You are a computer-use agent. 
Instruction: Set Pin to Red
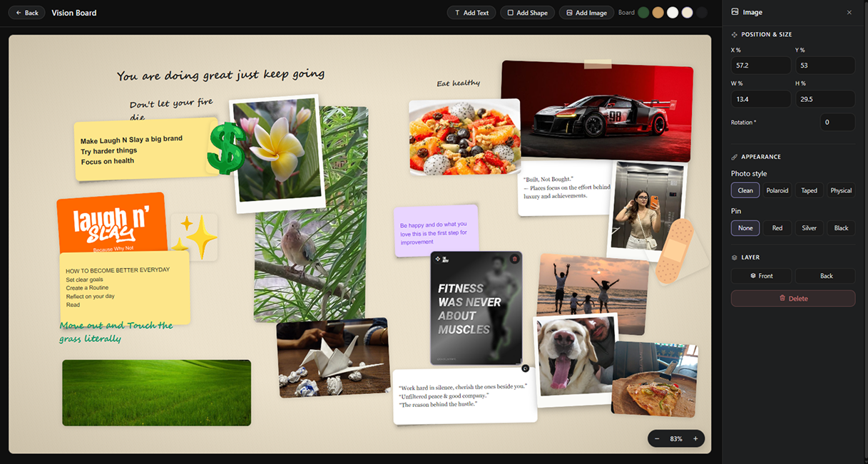(777, 228)
